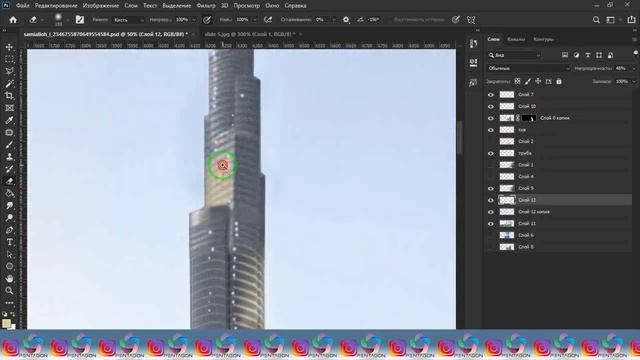The width and height of the screenshot is (640, 360).
Task: Click the symmetry butterfly icon
Action: [x=471, y=20]
